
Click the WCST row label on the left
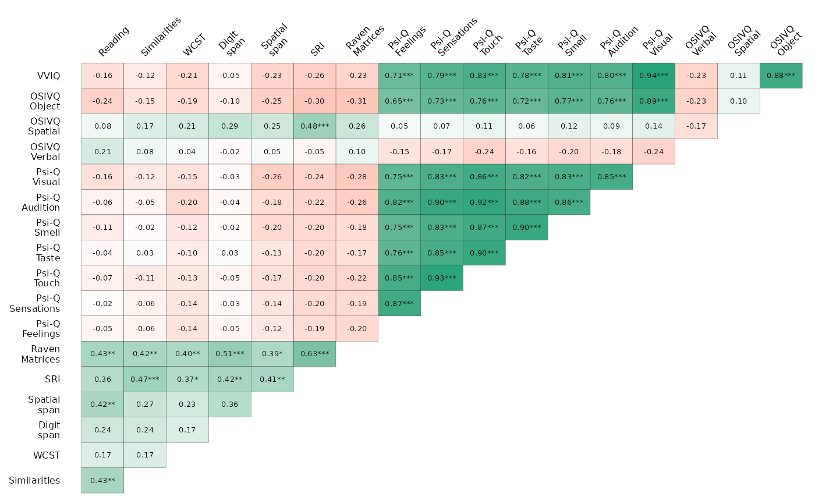point(47,455)
